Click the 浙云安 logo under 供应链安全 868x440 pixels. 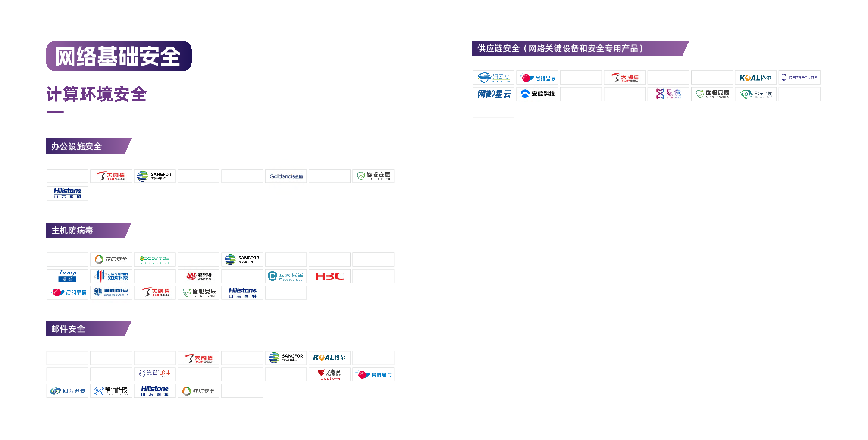pos(493,78)
